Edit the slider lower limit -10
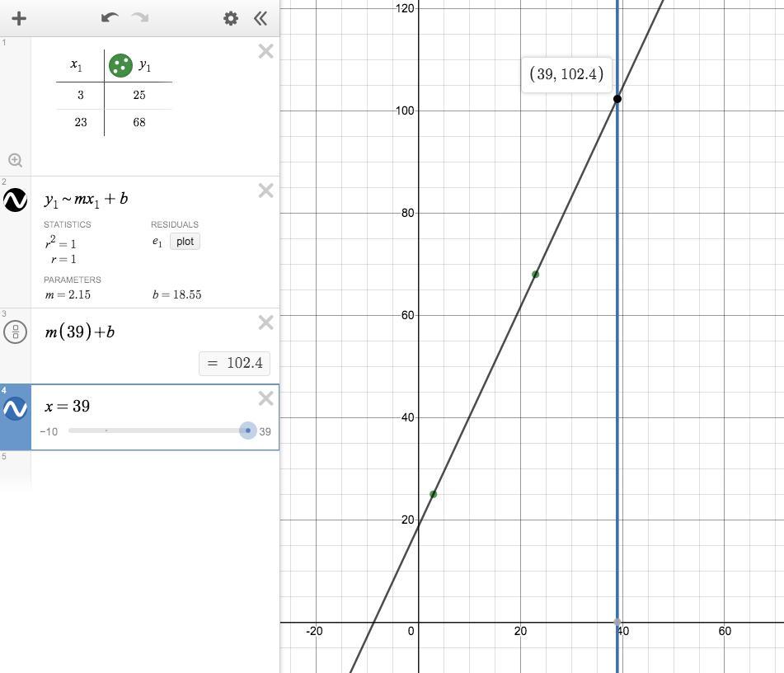784x673 pixels. (x=49, y=431)
